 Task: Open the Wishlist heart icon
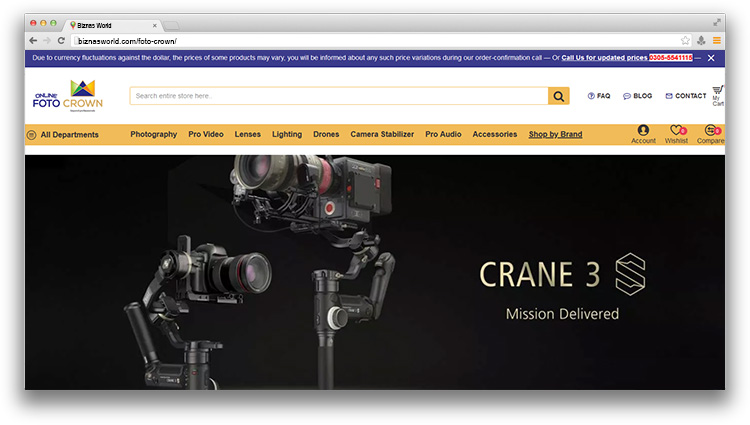[676, 131]
